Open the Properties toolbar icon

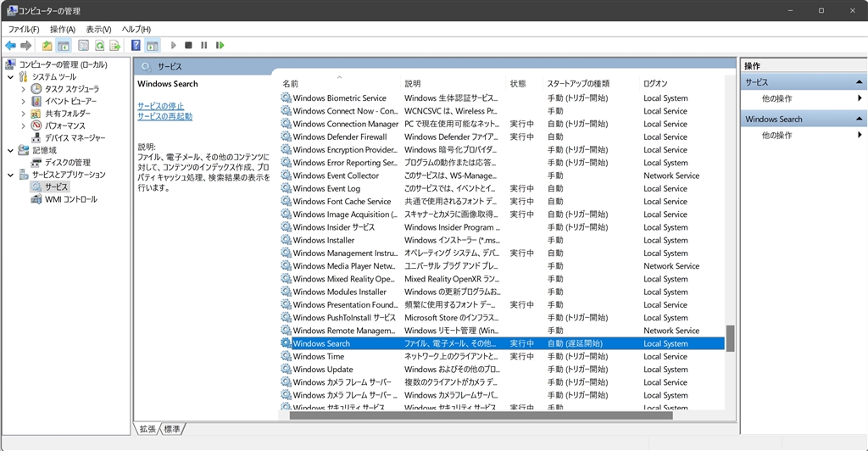pyautogui.click(x=84, y=46)
